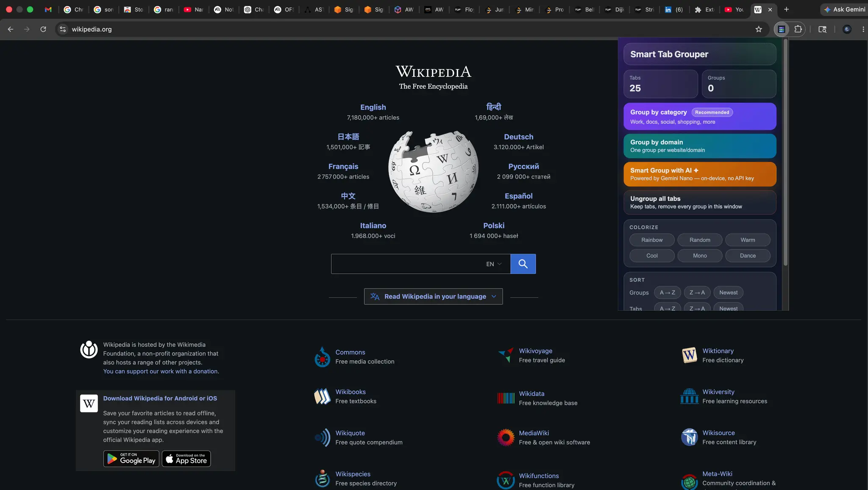Switch to the Dijk tab

(x=615, y=9)
